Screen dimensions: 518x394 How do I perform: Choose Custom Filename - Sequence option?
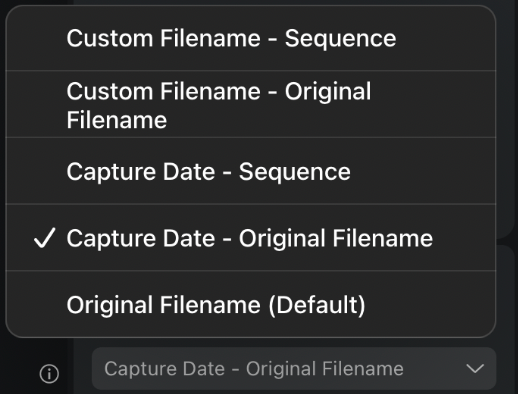click(251, 38)
